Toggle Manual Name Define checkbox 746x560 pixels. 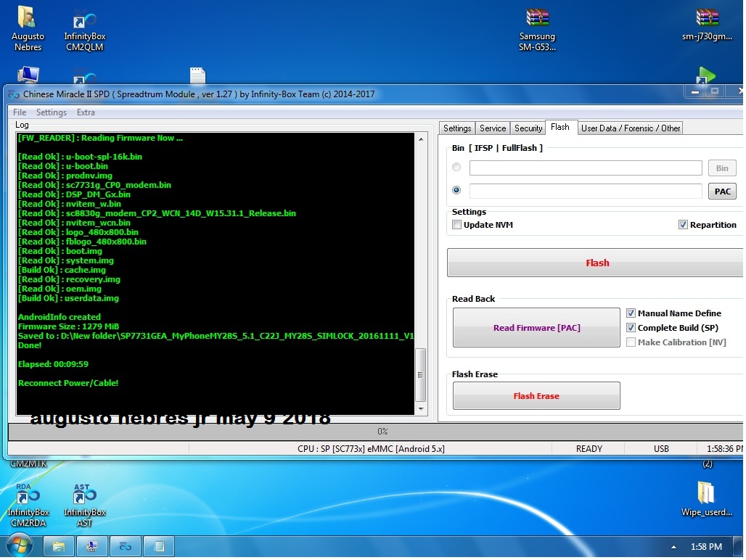coord(631,313)
